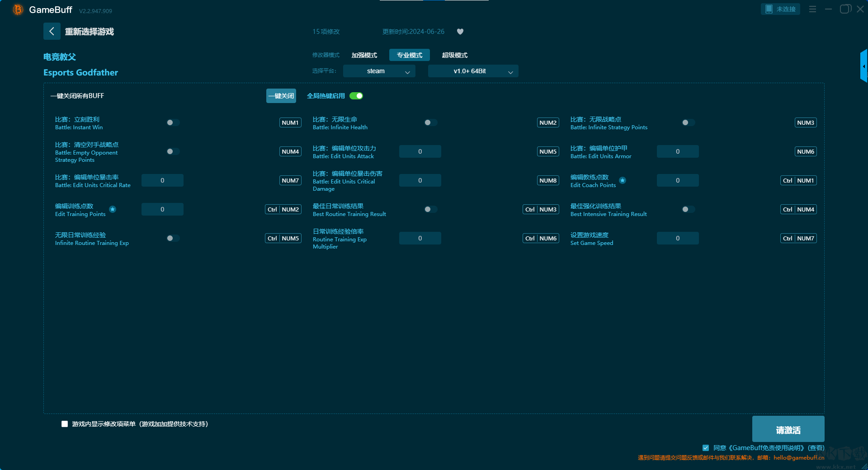Screen dimensions: 868x470
Task: Enable Battle: Infinite Strategy Points toggle
Action: (689, 122)
